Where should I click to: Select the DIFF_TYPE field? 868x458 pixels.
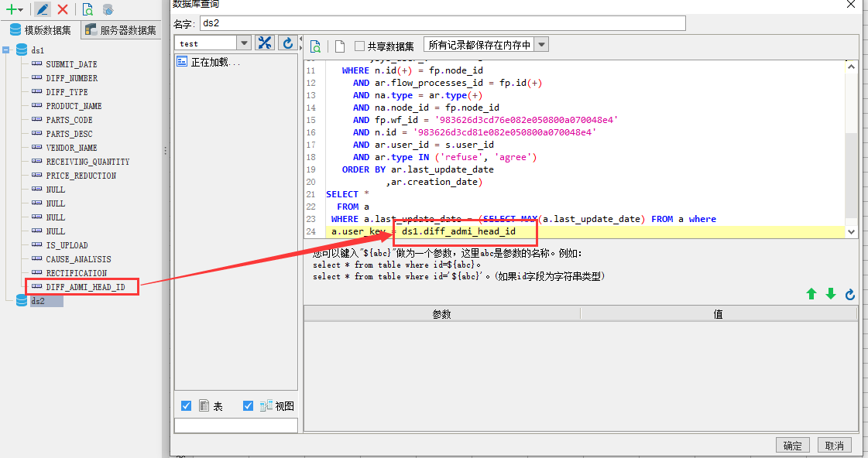[x=67, y=92]
